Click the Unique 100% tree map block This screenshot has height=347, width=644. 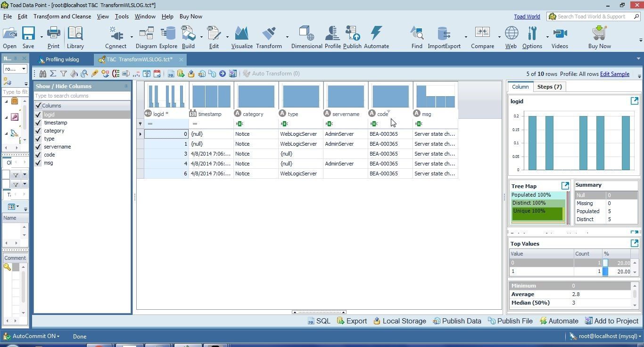537,214
